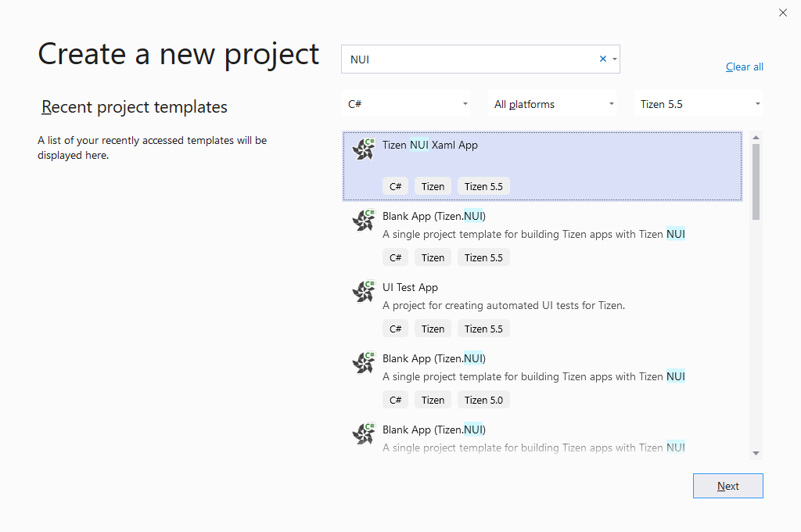Click the scrollbar up arrow in template list

tap(756, 137)
